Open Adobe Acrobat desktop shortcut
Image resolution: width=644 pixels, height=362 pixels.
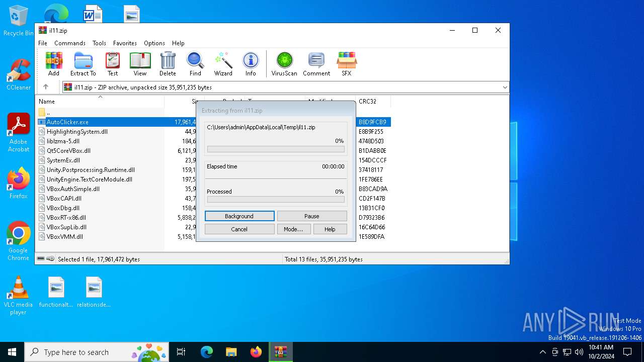coord(19,133)
